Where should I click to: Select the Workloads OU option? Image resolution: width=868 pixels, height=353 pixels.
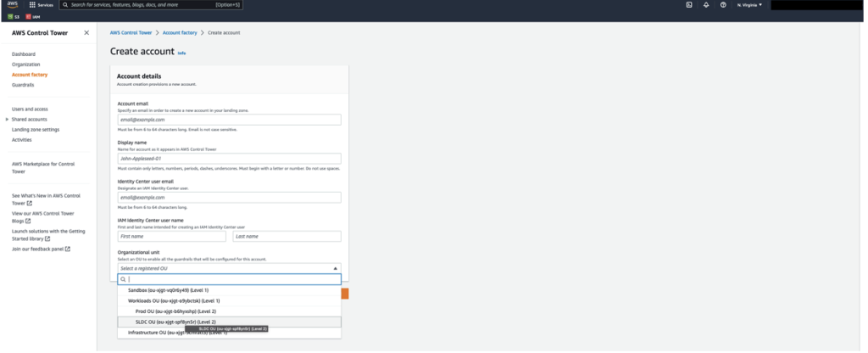[x=229, y=300]
